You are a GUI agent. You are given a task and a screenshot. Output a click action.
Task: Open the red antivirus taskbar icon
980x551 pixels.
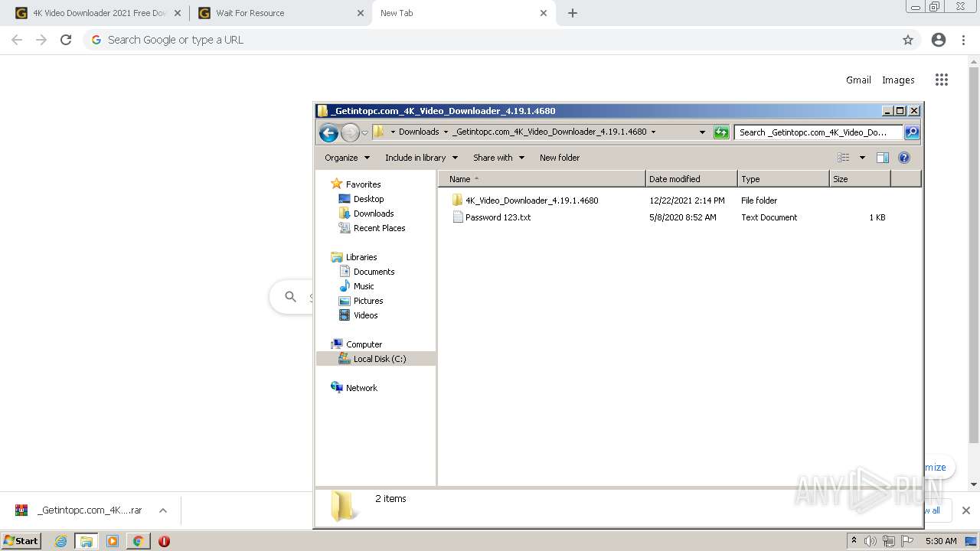164,541
